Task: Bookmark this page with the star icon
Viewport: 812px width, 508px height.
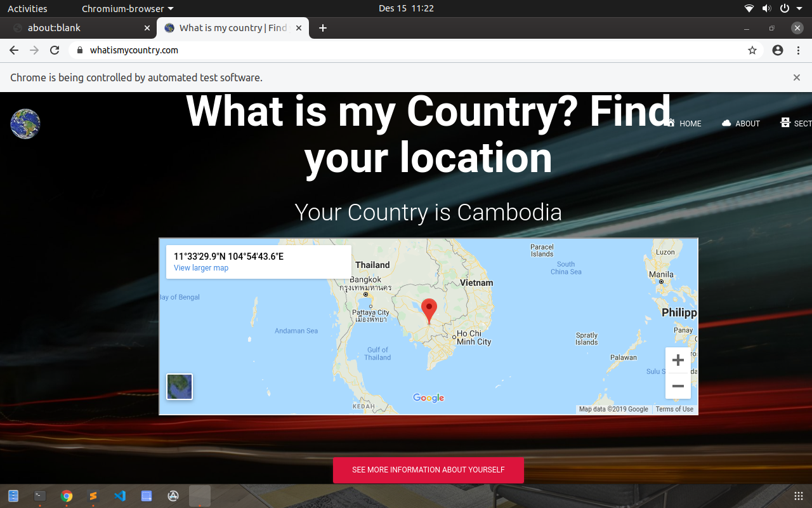Action: pyautogui.click(x=752, y=50)
